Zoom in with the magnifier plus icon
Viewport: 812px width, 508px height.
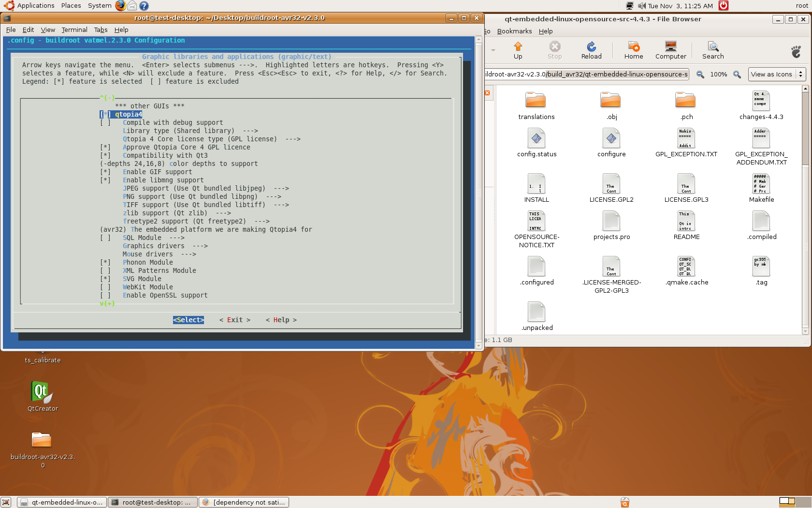[x=737, y=75]
